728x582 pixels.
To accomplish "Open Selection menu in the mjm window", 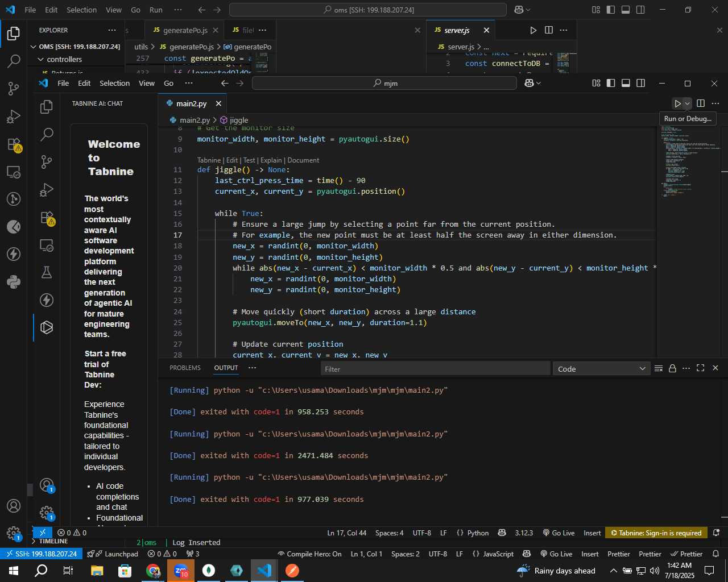I will 114,83.
